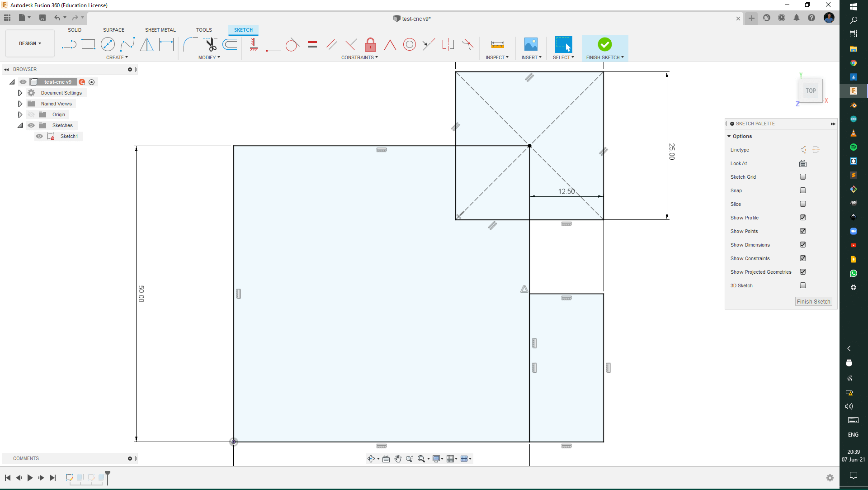This screenshot has height=490, width=868.
Task: Switch to the SHEET METAL tab
Action: click(x=160, y=30)
